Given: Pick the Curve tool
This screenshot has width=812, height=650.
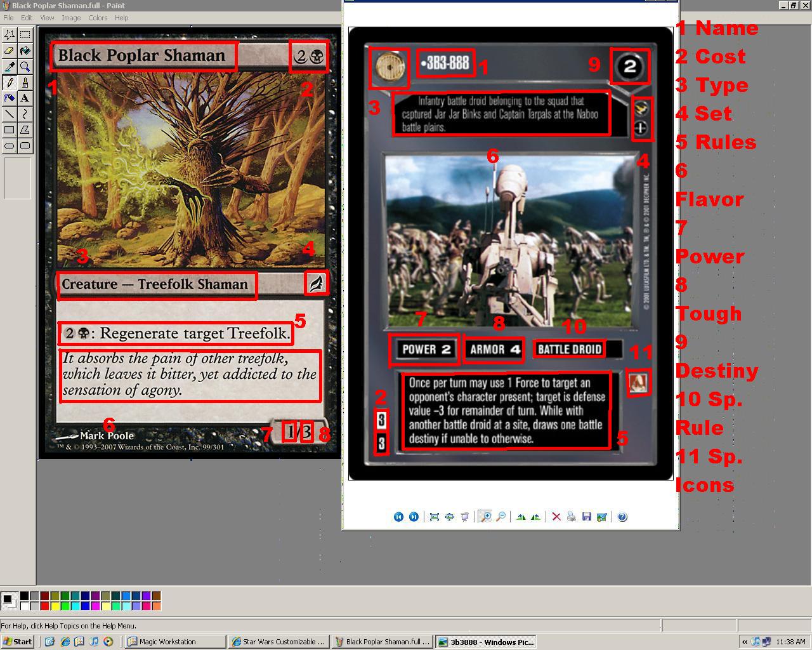Looking at the screenshot, I should 25,114.
